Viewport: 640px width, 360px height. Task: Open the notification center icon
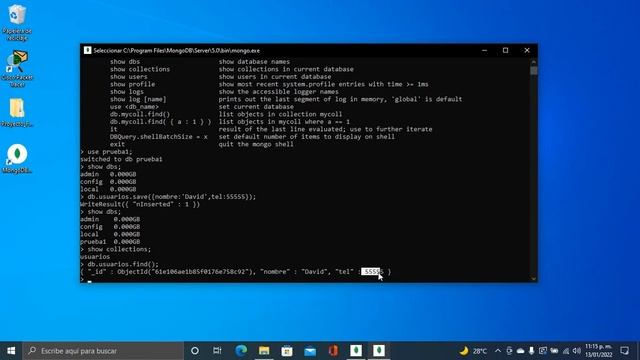[624, 351]
